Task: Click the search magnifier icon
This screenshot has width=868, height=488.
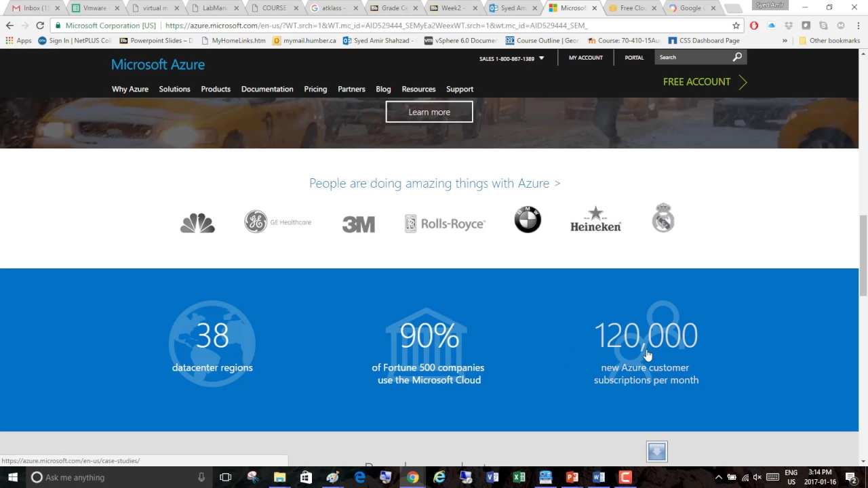Action: pyautogui.click(x=737, y=57)
